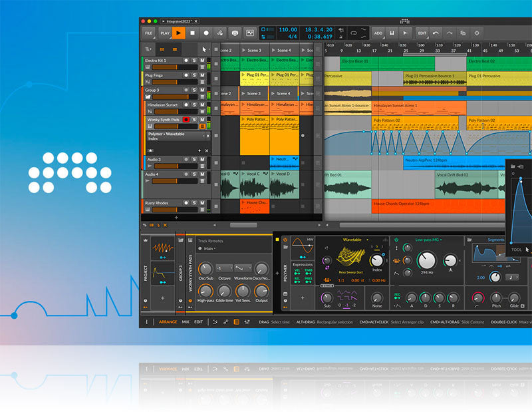The width and height of the screenshot is (532, 412).
Task: Open the Low-pass MG filter type dropdown
Action: [428, 240]
